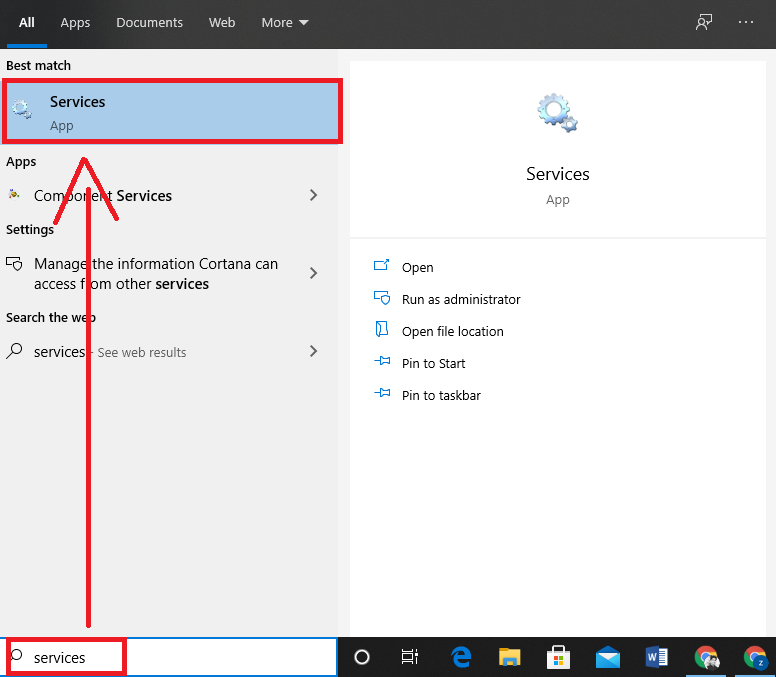776x677 pixels.
Task: Click the Open file location icon
Action: point(381,329)
